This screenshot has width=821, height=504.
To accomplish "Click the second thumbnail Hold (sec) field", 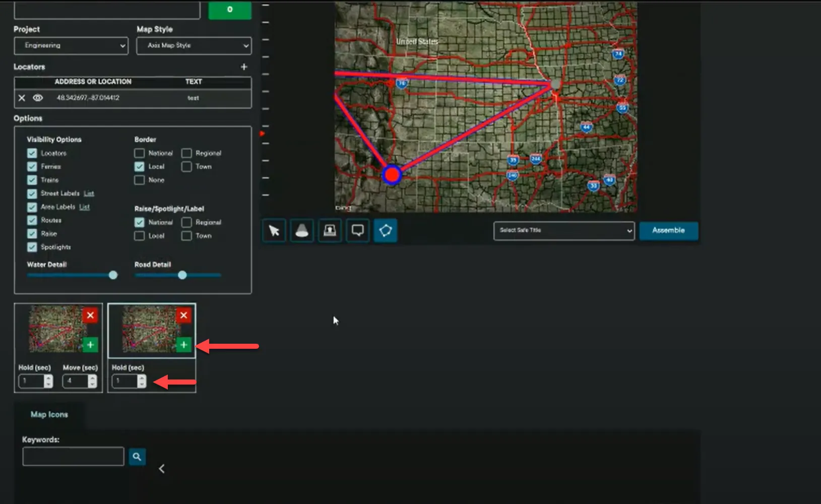I will (124, 381).
